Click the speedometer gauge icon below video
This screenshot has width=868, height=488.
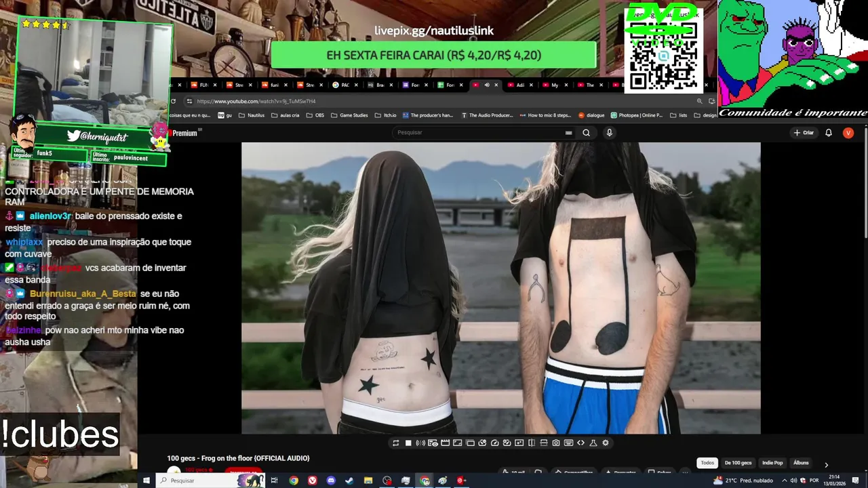click(495, 443)
